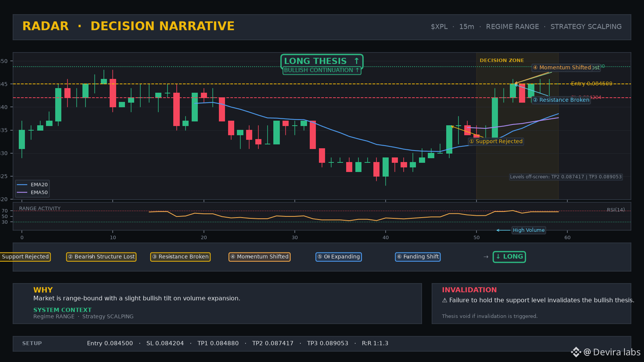Click the WHY section heading
Image resolution: width=644 pixels, height=362 pixels.
(43, 290)
